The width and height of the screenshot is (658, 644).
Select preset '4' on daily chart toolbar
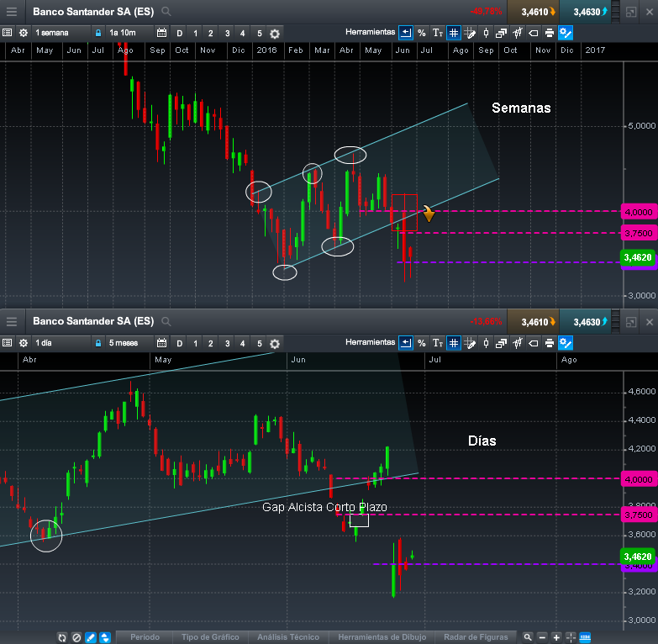point(243,343)
